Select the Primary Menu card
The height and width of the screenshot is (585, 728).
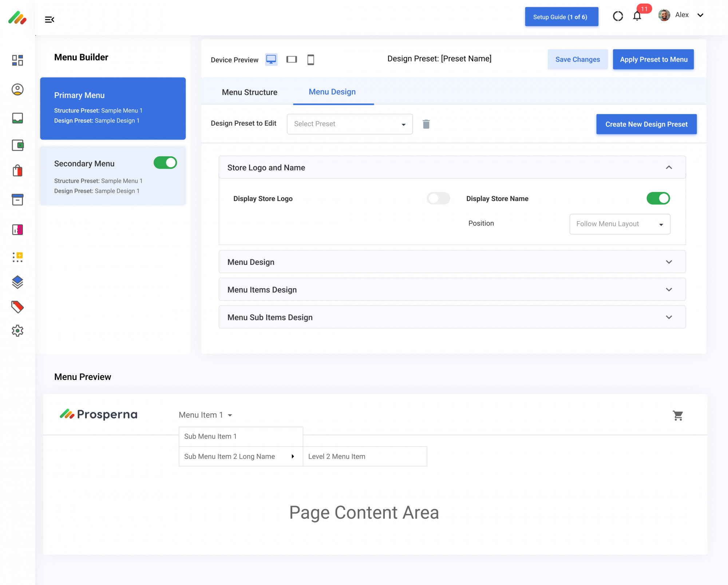tap(113, 108)
